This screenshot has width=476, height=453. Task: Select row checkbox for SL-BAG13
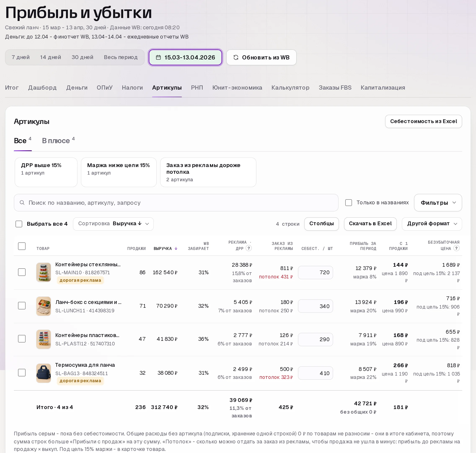[22, 373]
